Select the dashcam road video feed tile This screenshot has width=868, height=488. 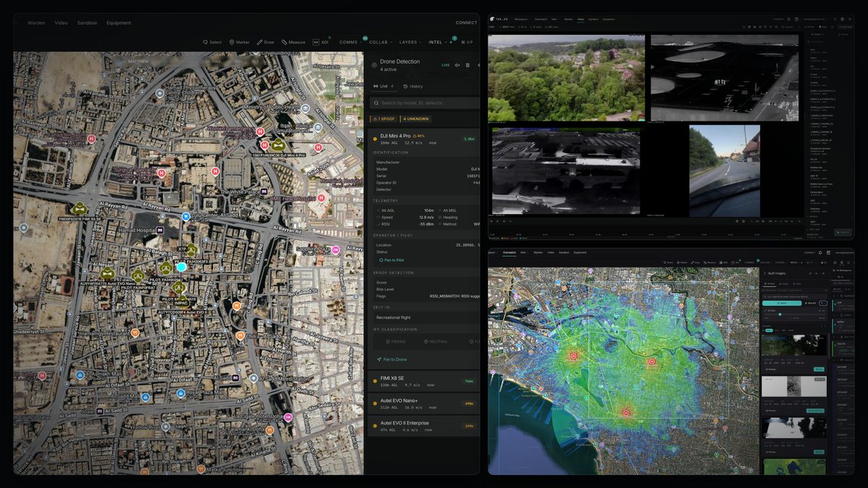tap(725, 171)
